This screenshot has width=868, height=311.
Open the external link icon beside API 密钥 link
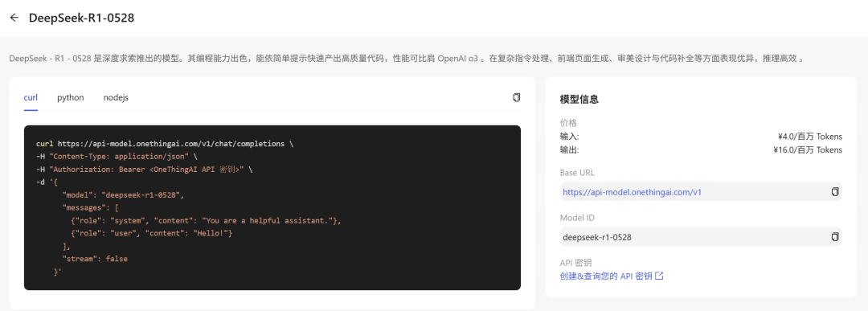pos(659,276)
